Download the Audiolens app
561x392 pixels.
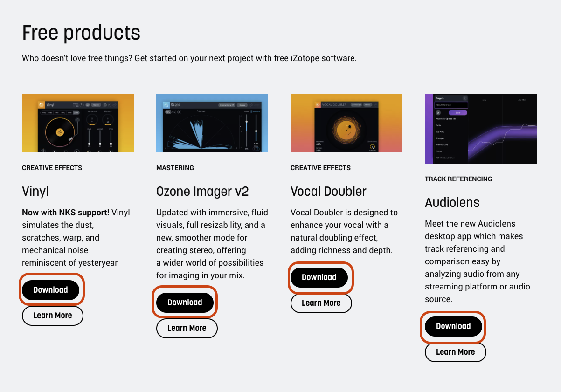[x=453, y=326]
